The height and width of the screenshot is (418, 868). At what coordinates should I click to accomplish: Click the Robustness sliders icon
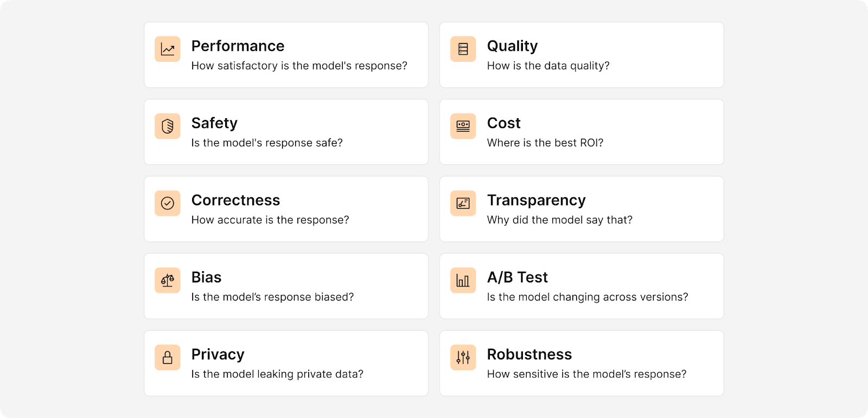click(463, 357)
